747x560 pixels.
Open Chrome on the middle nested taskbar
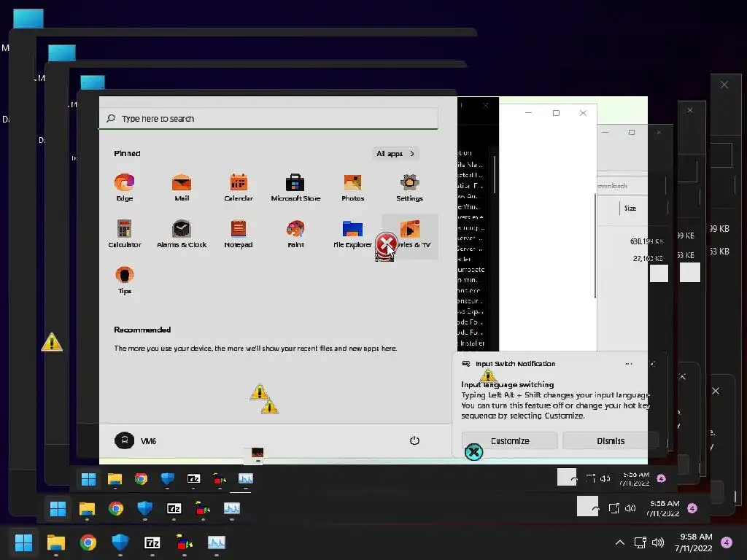click(x=116, y=508)
